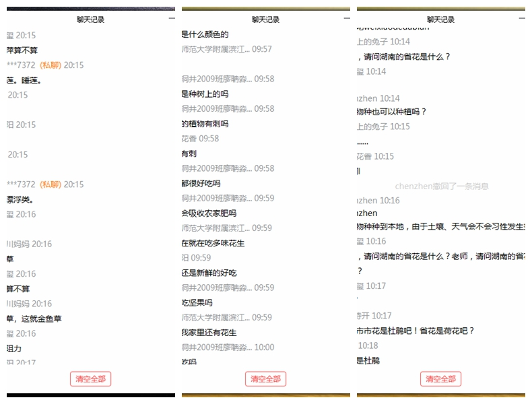Screen dimensions: 532x404
Task: Click 清空全部 in the right panel
Action: [x=440, y=379]
